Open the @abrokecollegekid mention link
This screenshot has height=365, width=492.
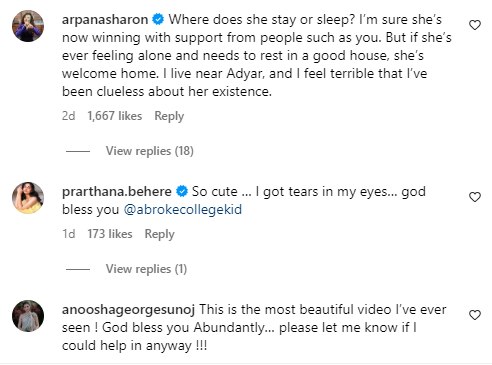(x=183, y=210)
